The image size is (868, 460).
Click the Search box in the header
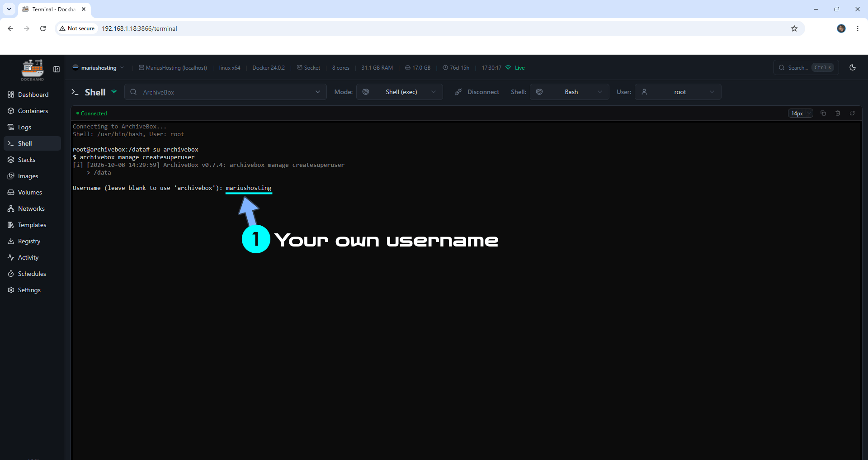click(x=806, y=67)
